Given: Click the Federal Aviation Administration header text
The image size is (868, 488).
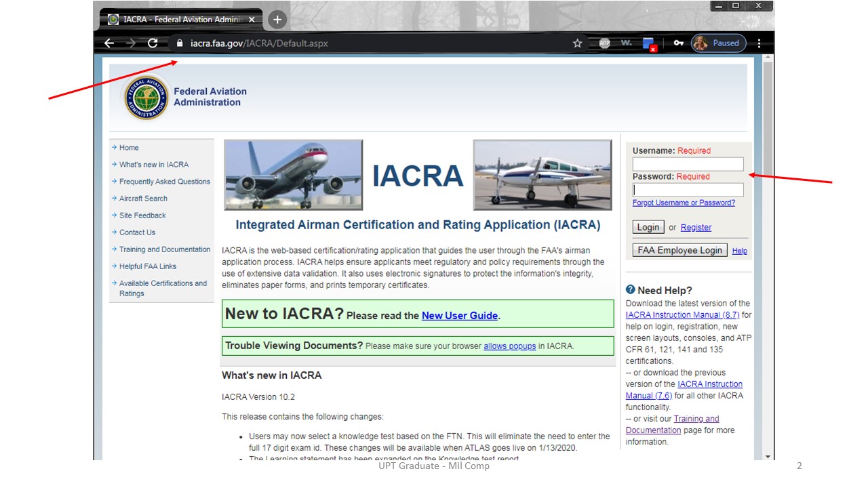Looking at the screenshot, I should point(210,97).
